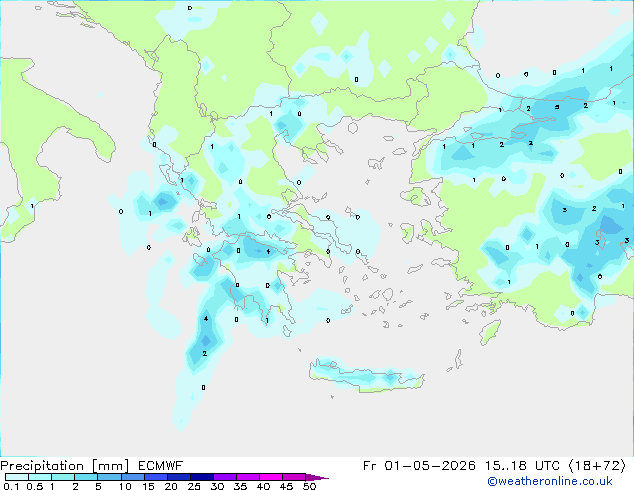Click the "10" legend scale label
Viewport: 634px width, 490px height.
click(x=125, y=486)
